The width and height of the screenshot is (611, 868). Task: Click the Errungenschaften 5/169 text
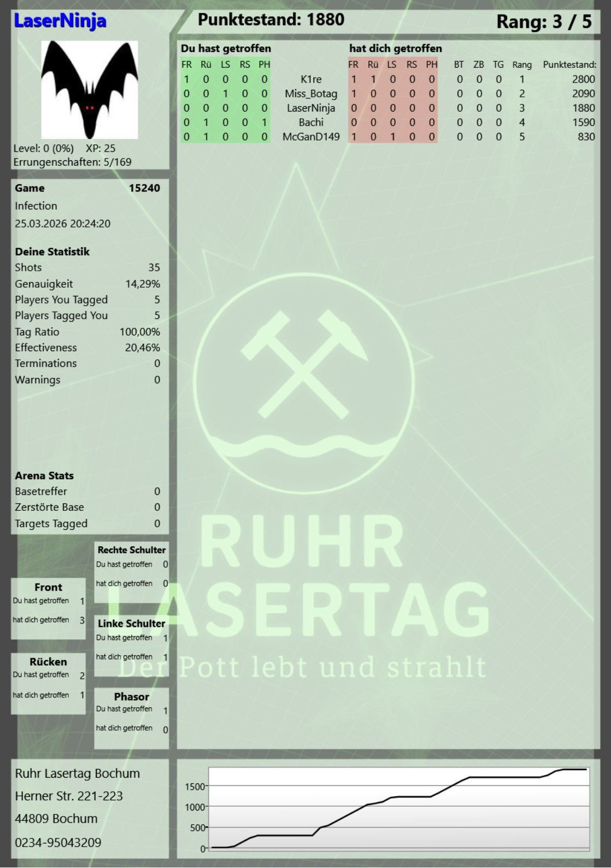72,162
